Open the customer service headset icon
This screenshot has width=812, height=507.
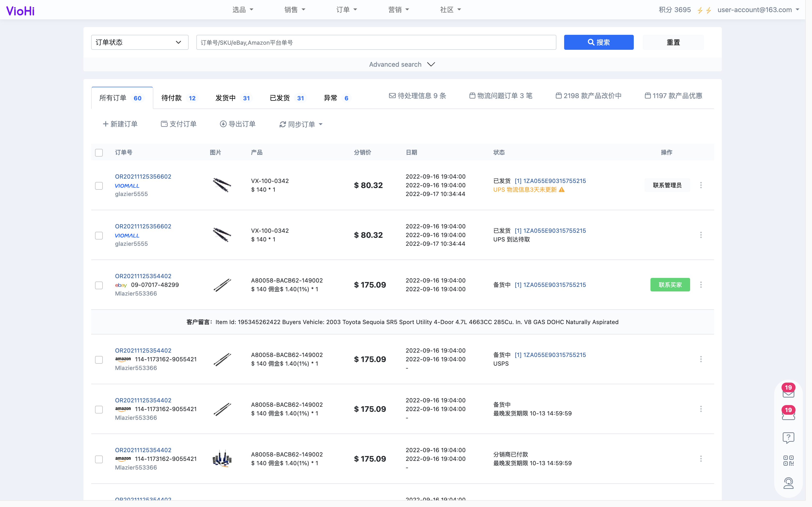(788, 483)
